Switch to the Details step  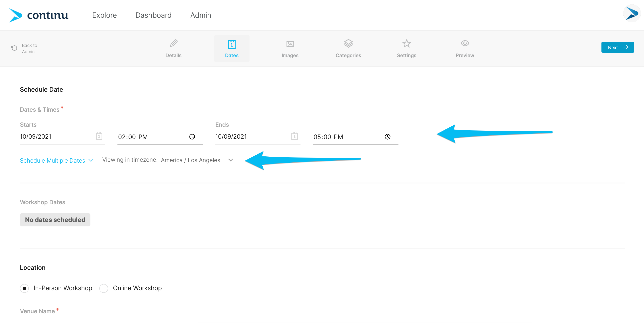(x=174, y=49)
